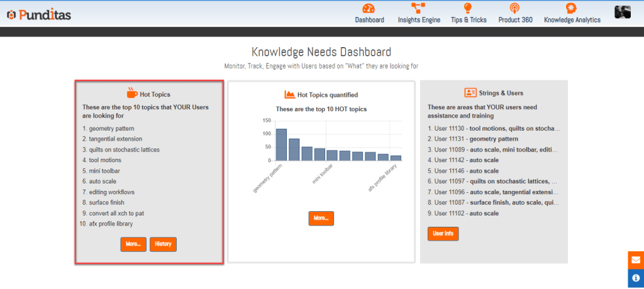Click the Hot Topics quantified chart icon

(289, 94)
